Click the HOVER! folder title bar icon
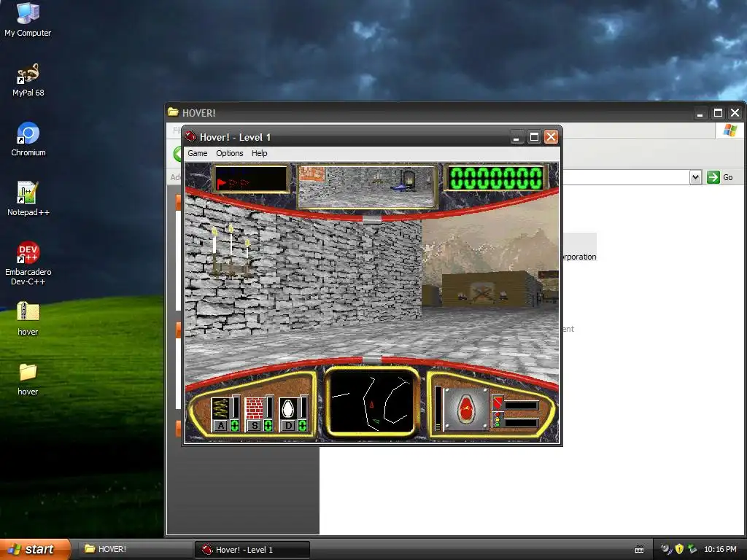 (173, 112)
